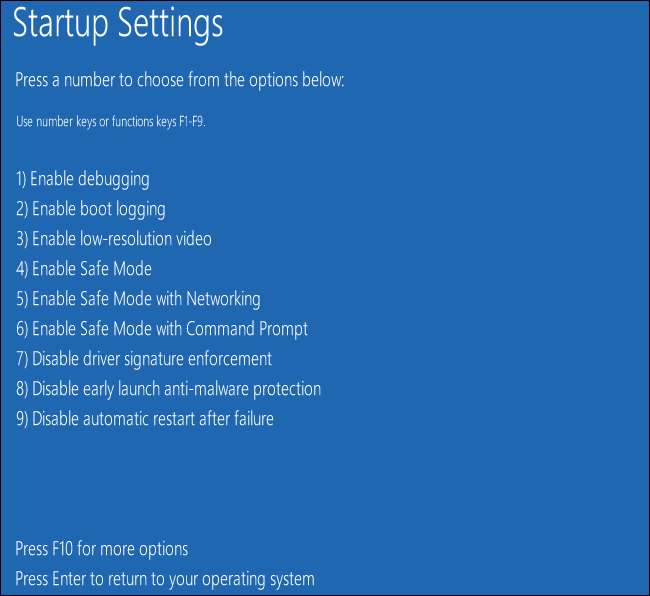Click the '7)' number before Disable driver signature
The image size is (650, 596).
(22, 358)
